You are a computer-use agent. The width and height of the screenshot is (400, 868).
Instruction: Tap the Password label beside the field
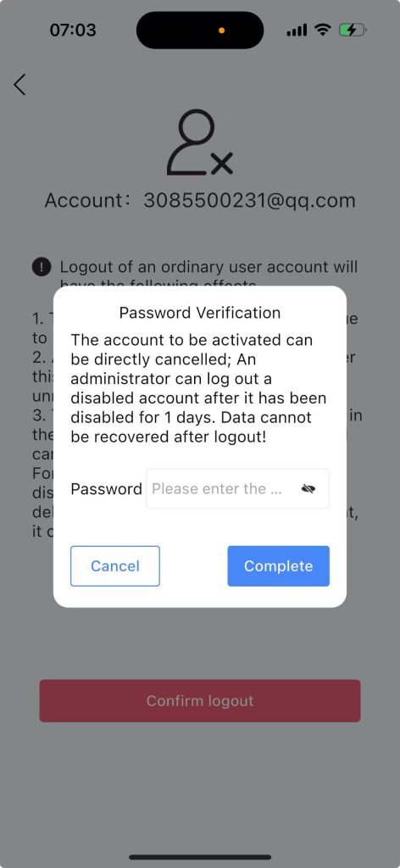pyautogui.click(x=106, y=489)
